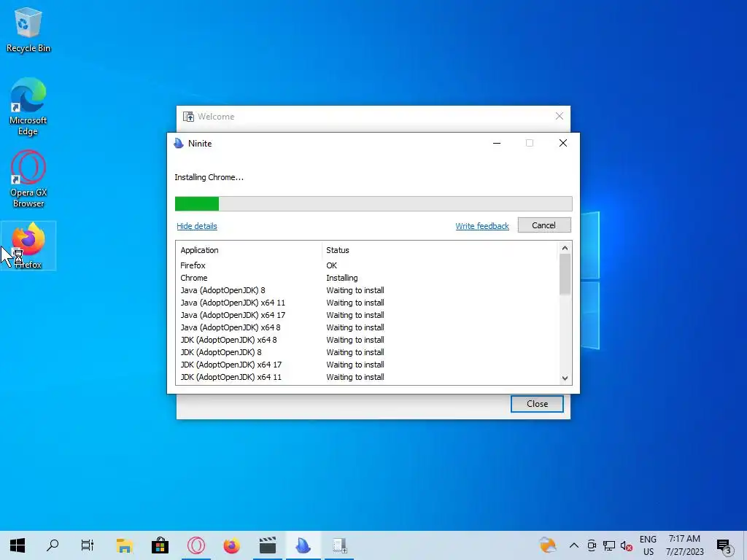Open network status tray icon
The image size is (747, 560).
609,545
